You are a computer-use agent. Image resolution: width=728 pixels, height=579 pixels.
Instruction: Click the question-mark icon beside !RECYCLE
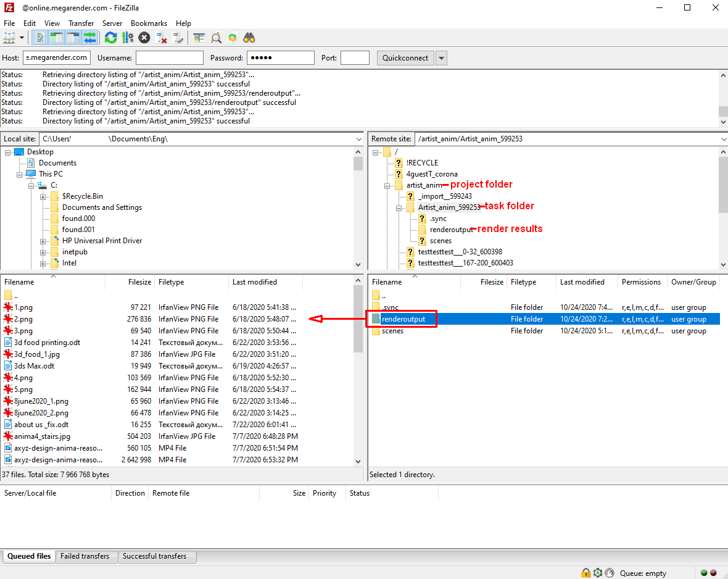(399, 162)
